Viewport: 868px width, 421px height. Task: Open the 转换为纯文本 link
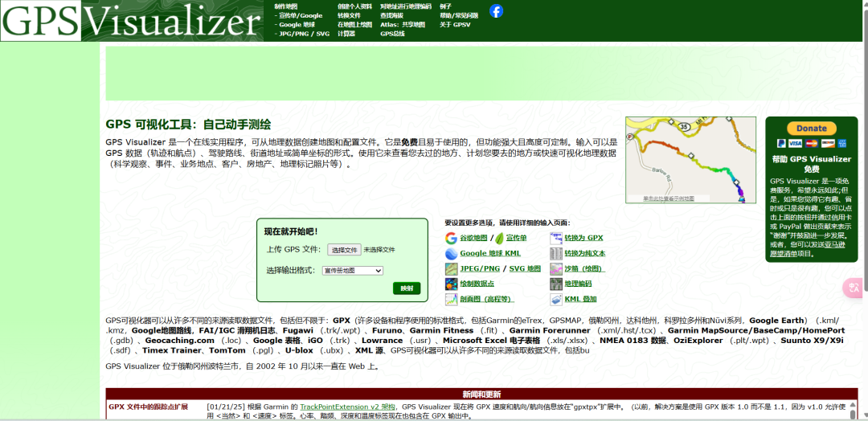coord(585,254)
